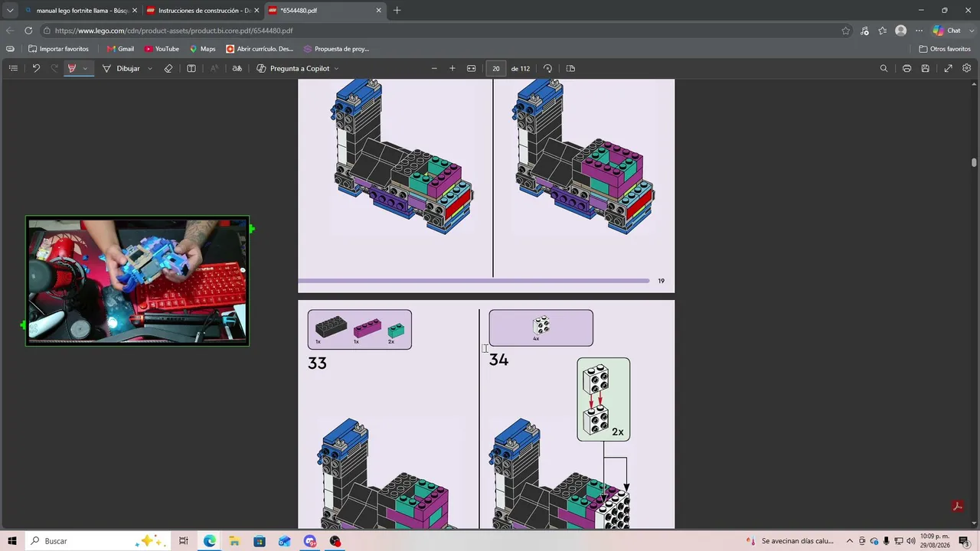Rotate the PDF page
Image resolution: width=980 pixels, height=551 pixels.
[x=548, y=68]
